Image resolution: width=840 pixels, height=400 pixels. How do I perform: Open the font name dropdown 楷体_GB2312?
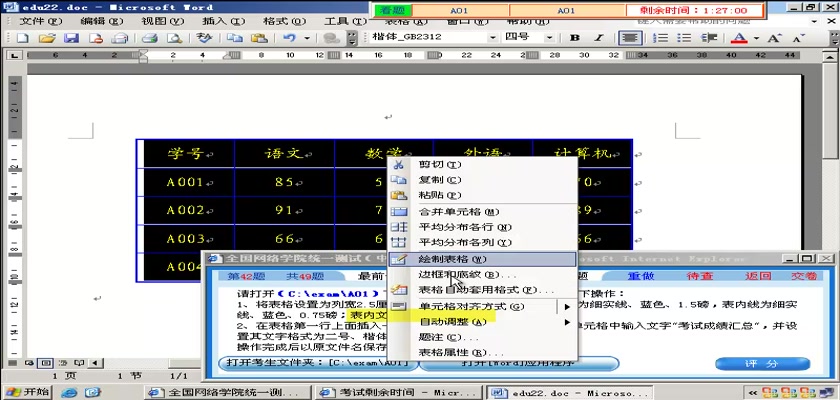[x=492, y=37]
